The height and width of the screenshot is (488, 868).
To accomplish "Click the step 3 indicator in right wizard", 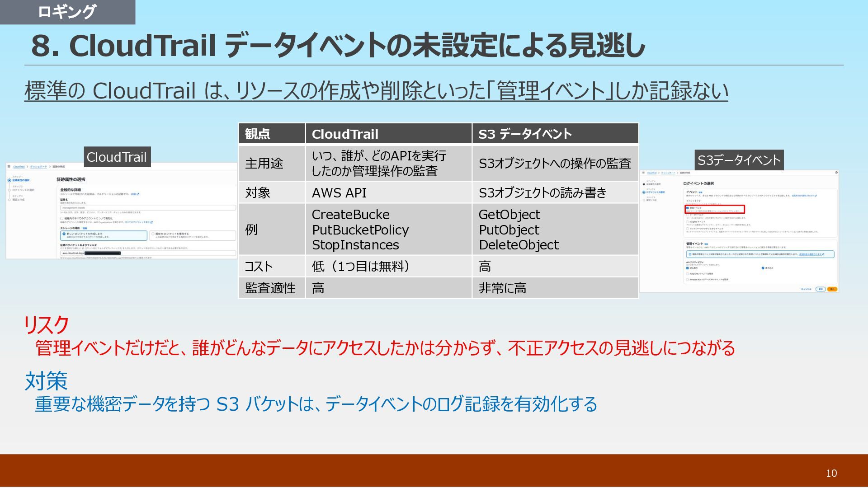I will (x=644, y=200).
